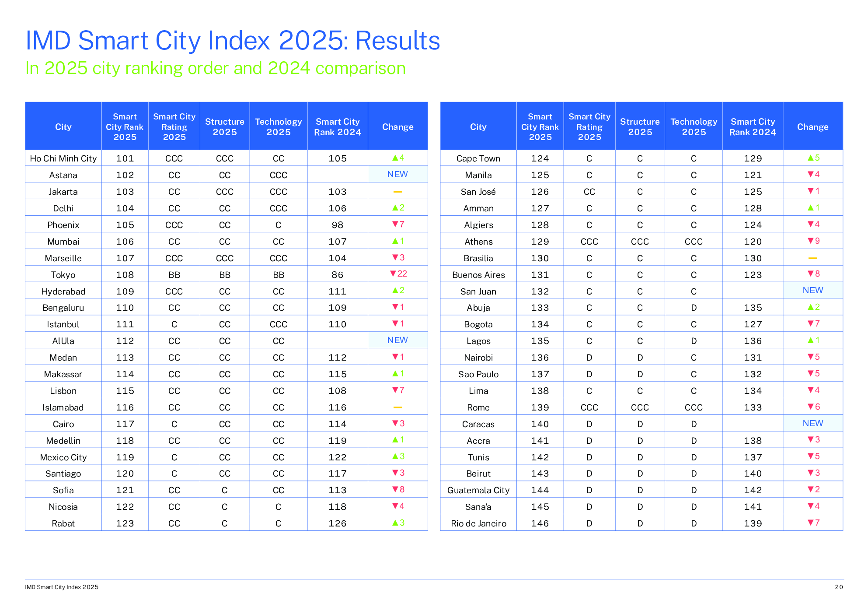Select the 'Ho Chi Minh City' cell

pos(63,158)
